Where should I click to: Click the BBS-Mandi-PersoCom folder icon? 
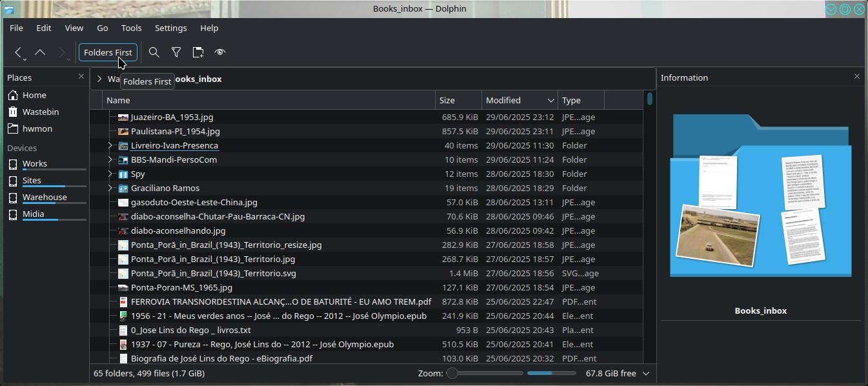(x=123, y=160)
